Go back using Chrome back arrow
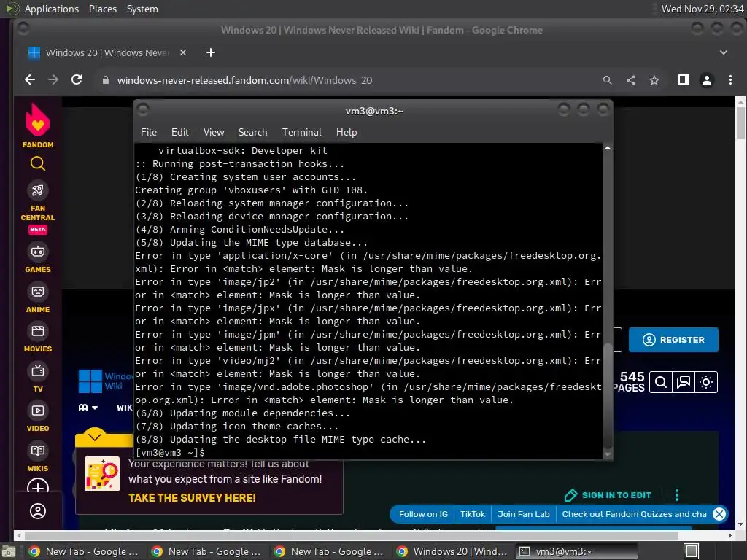Screen dimensions: 747x560 [29, 80]
